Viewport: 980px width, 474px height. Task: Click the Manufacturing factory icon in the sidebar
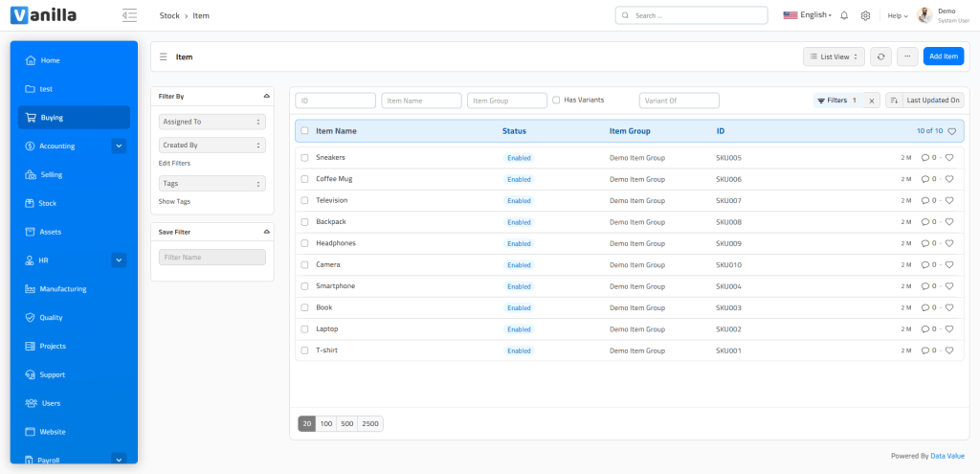tap(30, 289)
